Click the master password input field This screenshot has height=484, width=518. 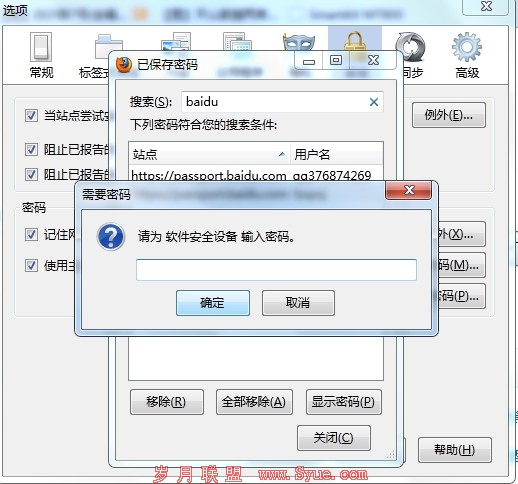tap(276, 270)
